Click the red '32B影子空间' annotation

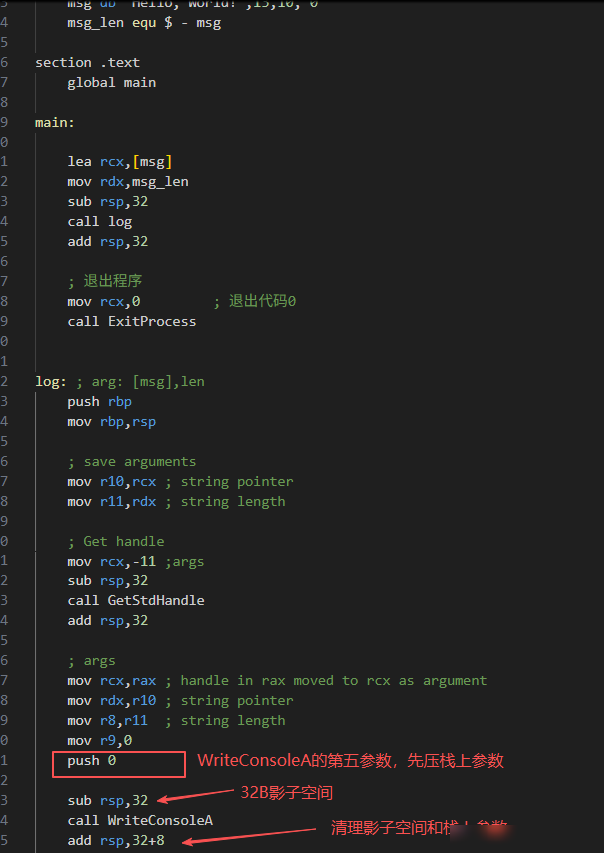[286, 793]
